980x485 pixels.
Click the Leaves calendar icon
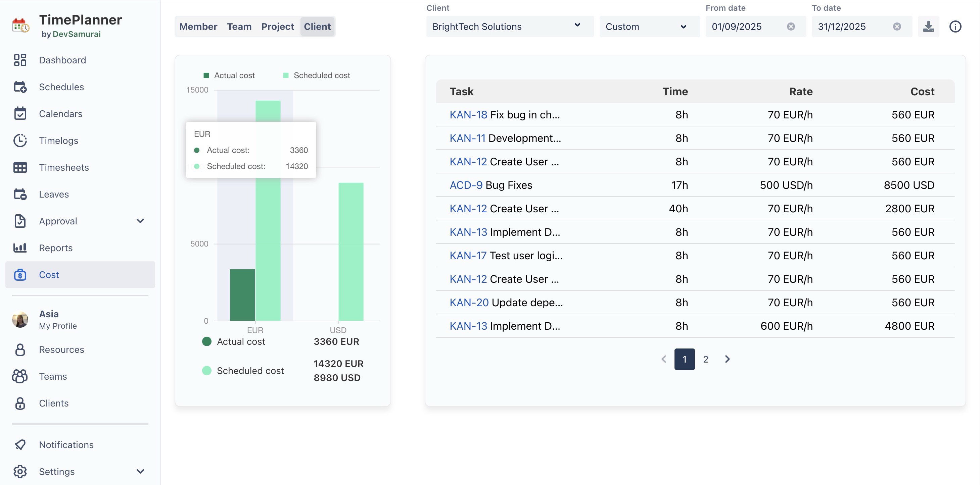pyautogui.click(x=20, y=194)
